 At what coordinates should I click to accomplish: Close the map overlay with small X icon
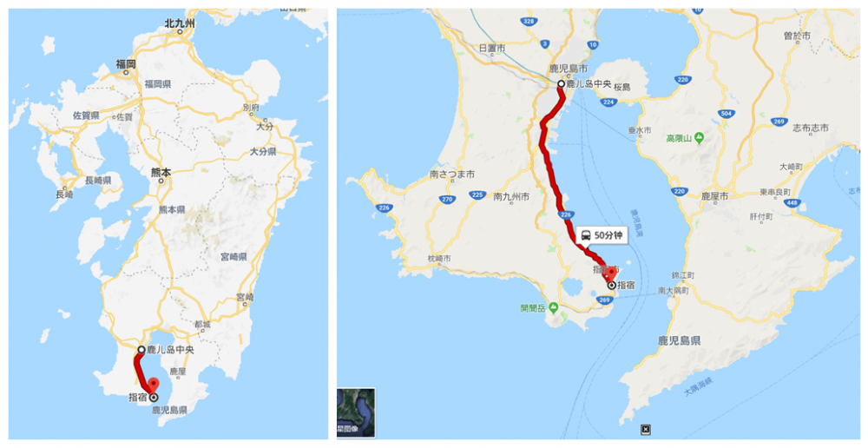coord(646,429)
